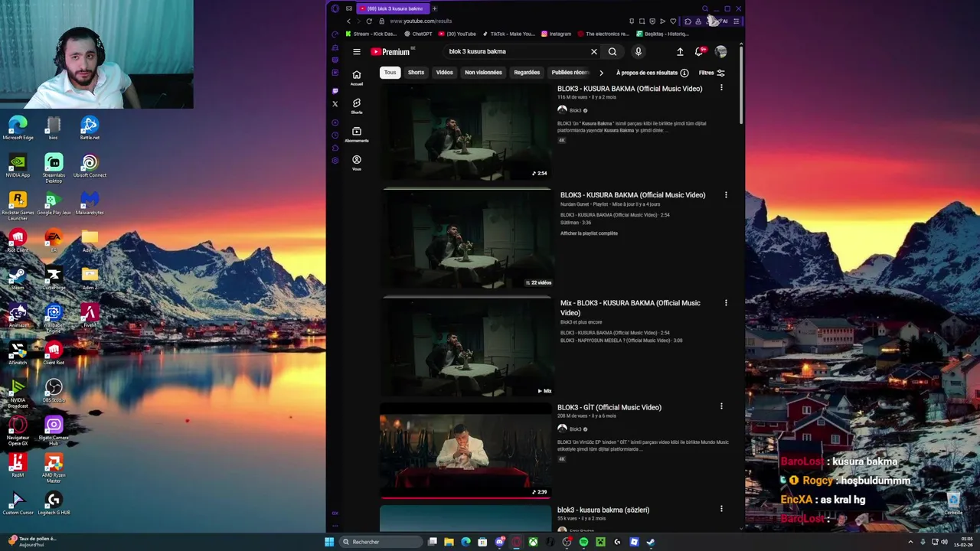The image size is (980, 551).
Task: Click Afficher la playlist complète
Action: tap(589, 233)
